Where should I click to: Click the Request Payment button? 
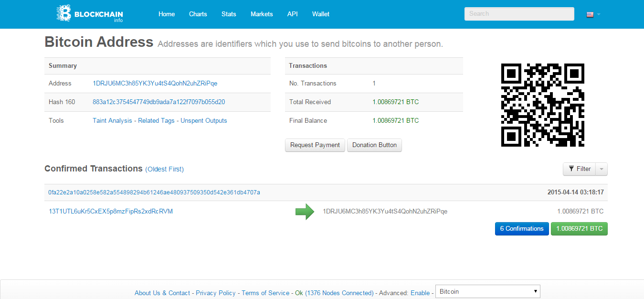[x=315, y=145]
